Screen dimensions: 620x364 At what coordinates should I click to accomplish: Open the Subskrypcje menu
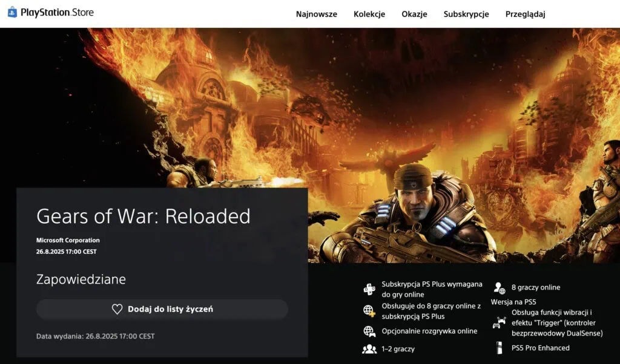coord(466,15)
